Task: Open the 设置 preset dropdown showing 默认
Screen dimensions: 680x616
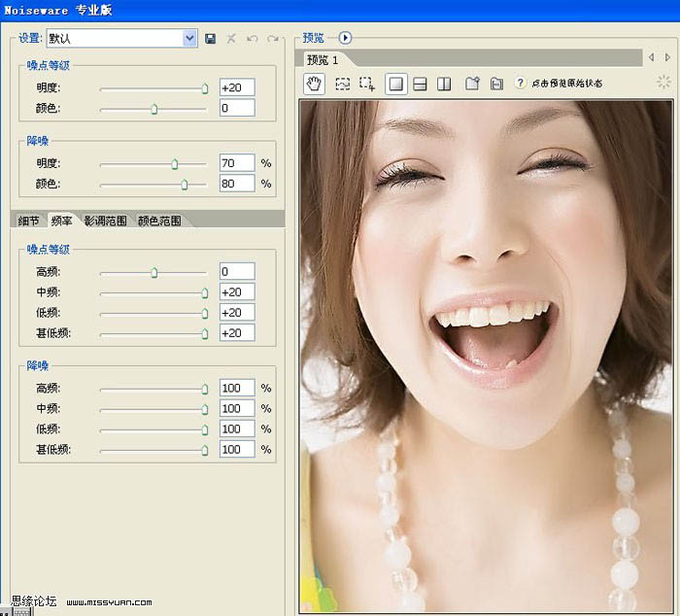Action: 189,39
